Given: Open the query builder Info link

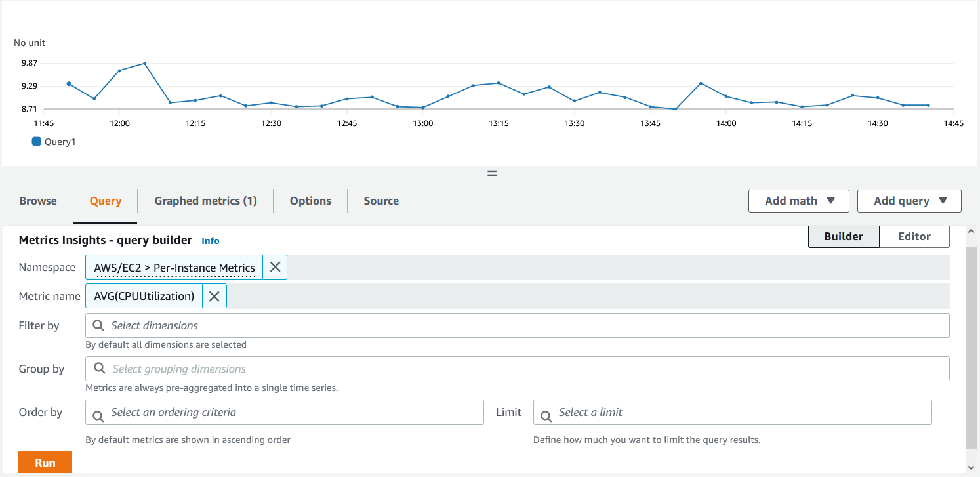Looking at the screenshot, I should pyautogui.click(x=210, y=240).
